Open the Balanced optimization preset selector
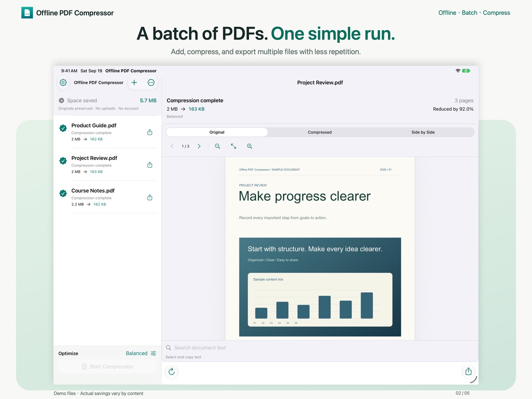532x399 pixels. [141, 353]
